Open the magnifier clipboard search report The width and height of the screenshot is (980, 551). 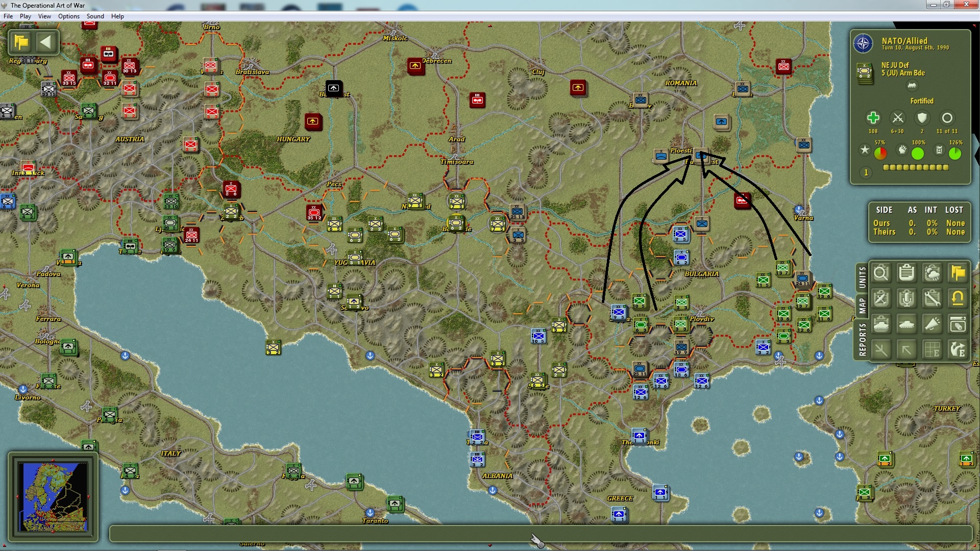point(881,273)
